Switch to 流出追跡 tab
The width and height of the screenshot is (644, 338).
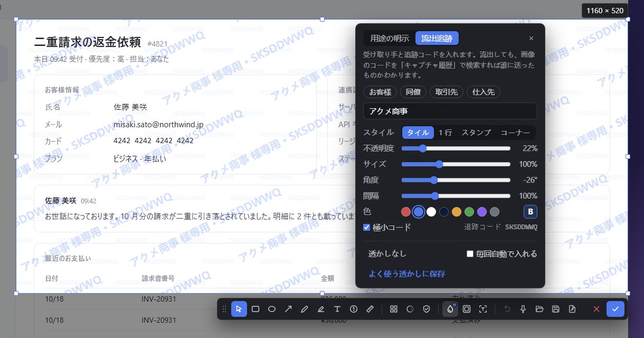(x=437, y=38)
